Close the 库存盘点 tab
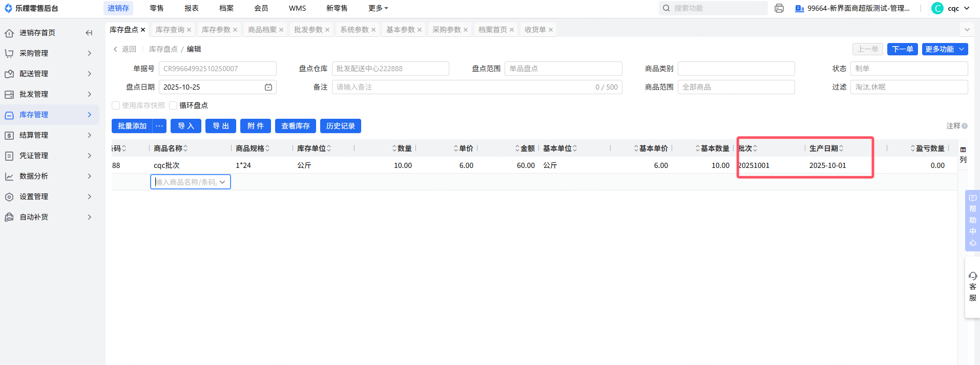The width and height of the screenshot is (980, 365). point(143,30)
